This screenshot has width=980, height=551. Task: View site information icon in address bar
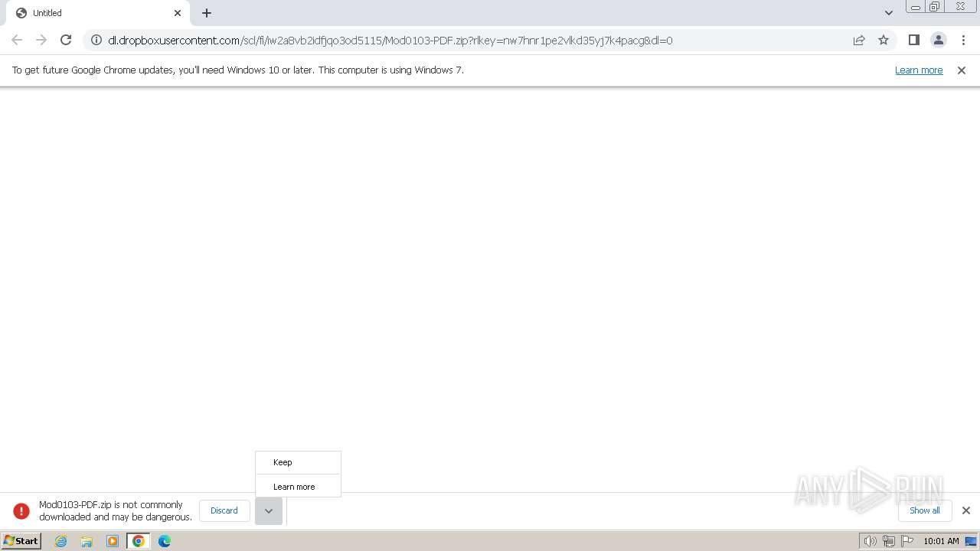point(96,40)
